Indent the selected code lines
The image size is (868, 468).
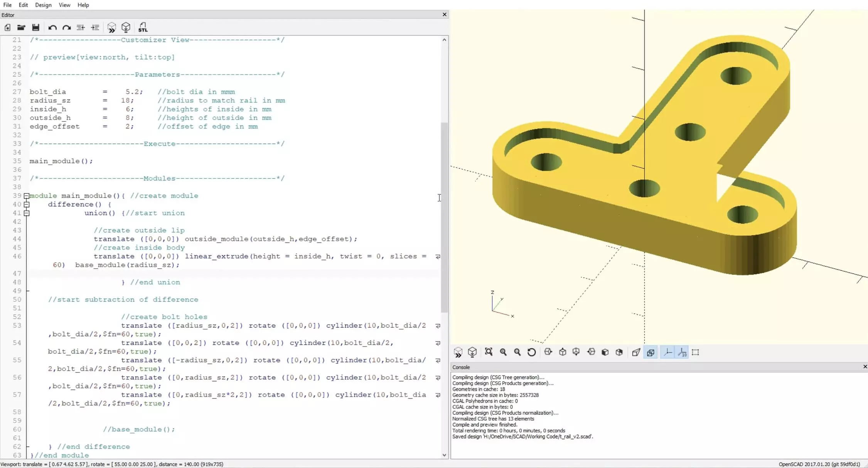pos(95,27)
